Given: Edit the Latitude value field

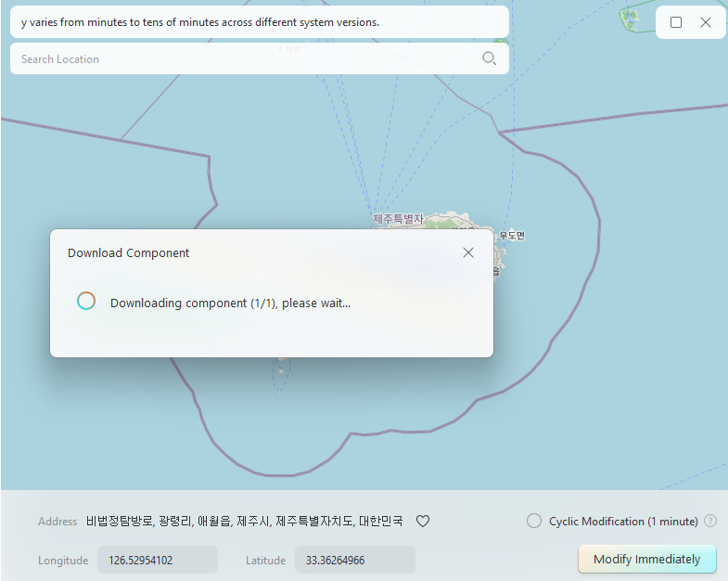Looking at the screenshot, I should [x=354, y=560].
